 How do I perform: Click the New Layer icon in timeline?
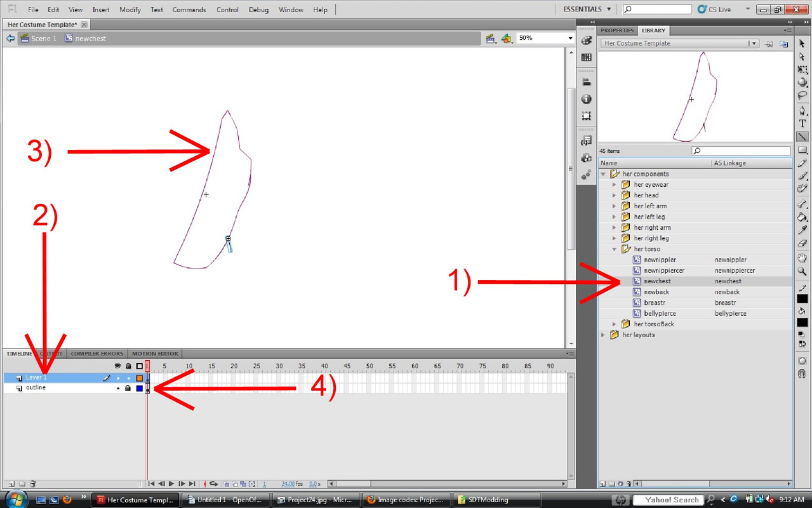(x=11, y=484)
